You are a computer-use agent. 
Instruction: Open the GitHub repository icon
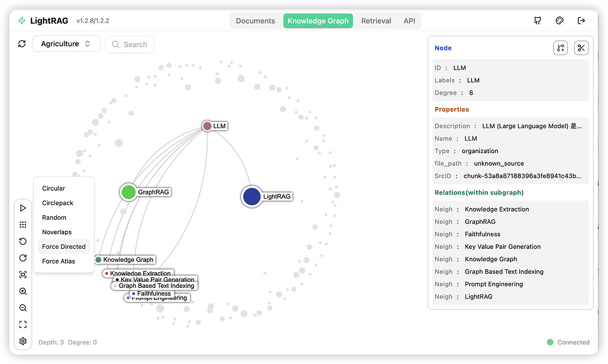tap(538, 21)
